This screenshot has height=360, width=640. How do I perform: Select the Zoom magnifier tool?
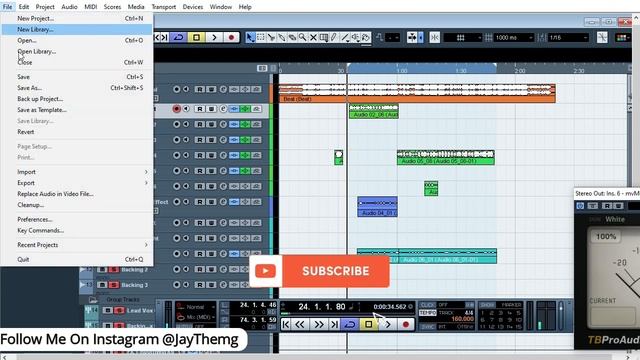pos(303,38)
